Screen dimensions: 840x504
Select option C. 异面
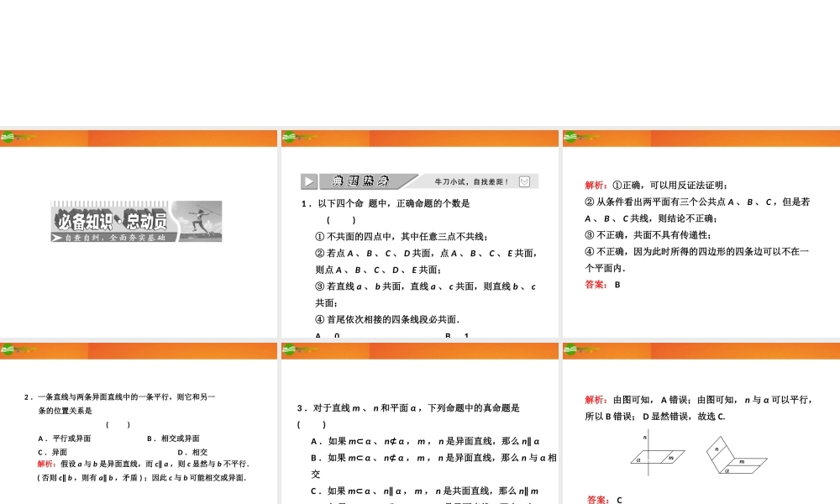[52, 452]
